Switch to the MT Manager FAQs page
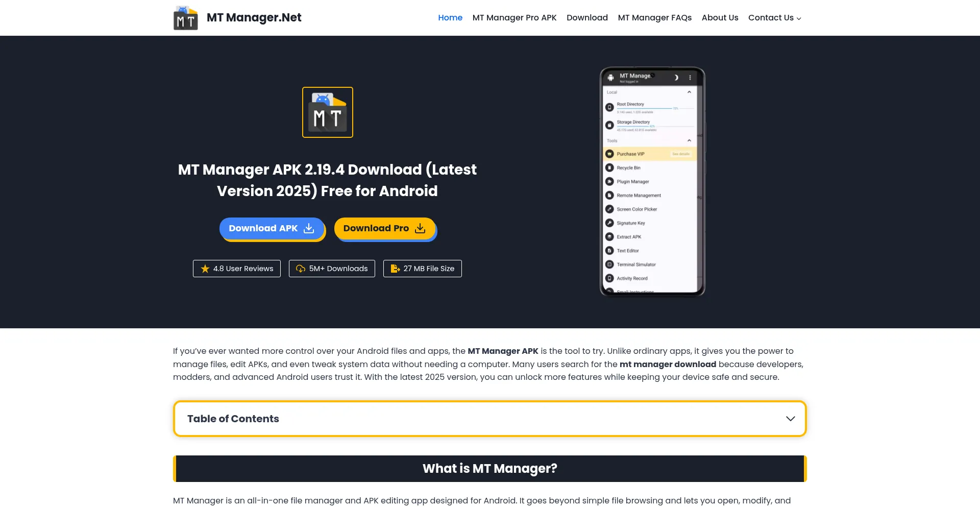The image size is (980, 507). pyautogui.click(x=654, y=17)
